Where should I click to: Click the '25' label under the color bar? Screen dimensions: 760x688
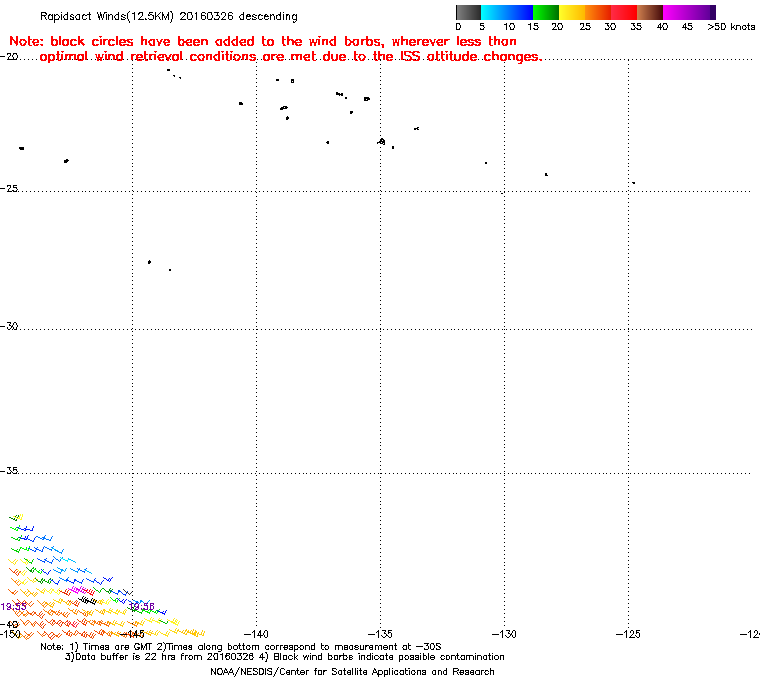click(x=585, y=27)
